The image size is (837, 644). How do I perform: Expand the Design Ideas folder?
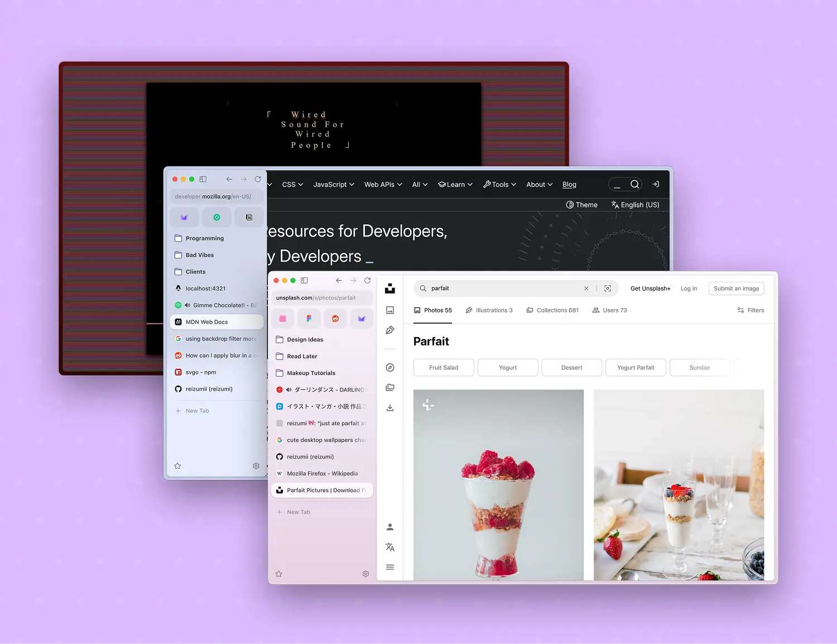[305, 339]
